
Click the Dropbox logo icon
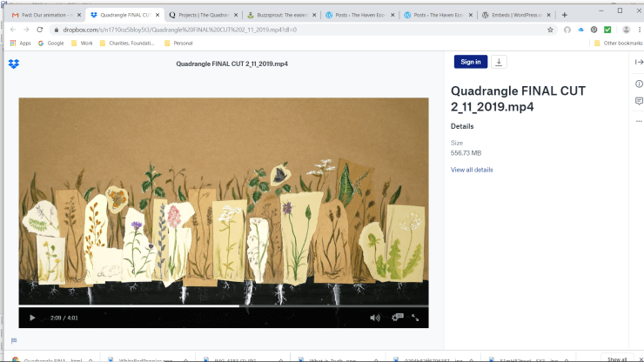tap(13, 64)
